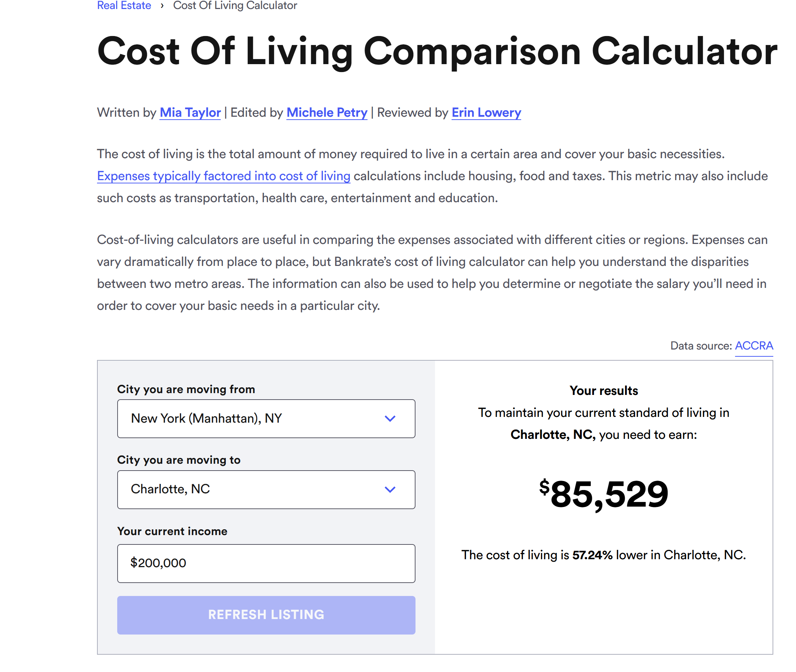This screenshot has width=796, height=672.
Task: Open reviewer Erin Lowery's profile link
Action: (486, 113)
